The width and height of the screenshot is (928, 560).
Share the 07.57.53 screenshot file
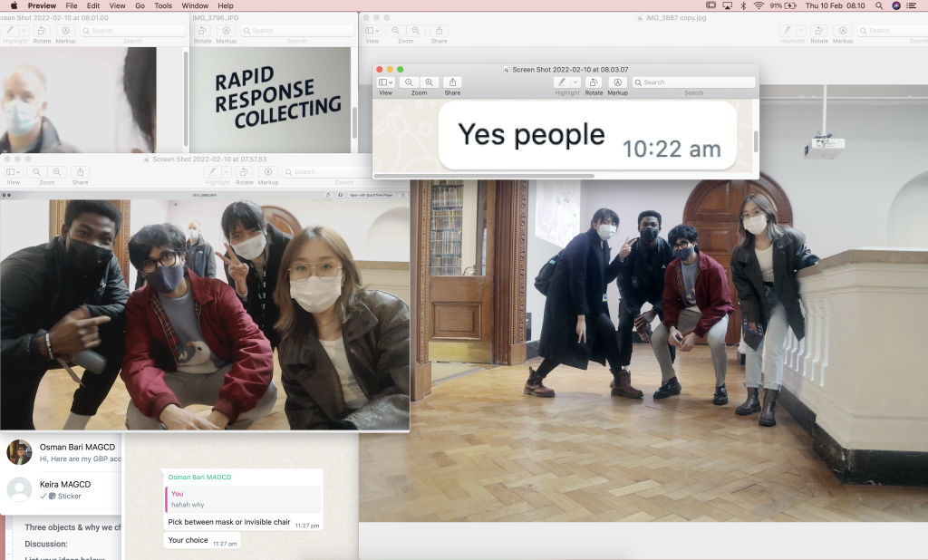81,171
